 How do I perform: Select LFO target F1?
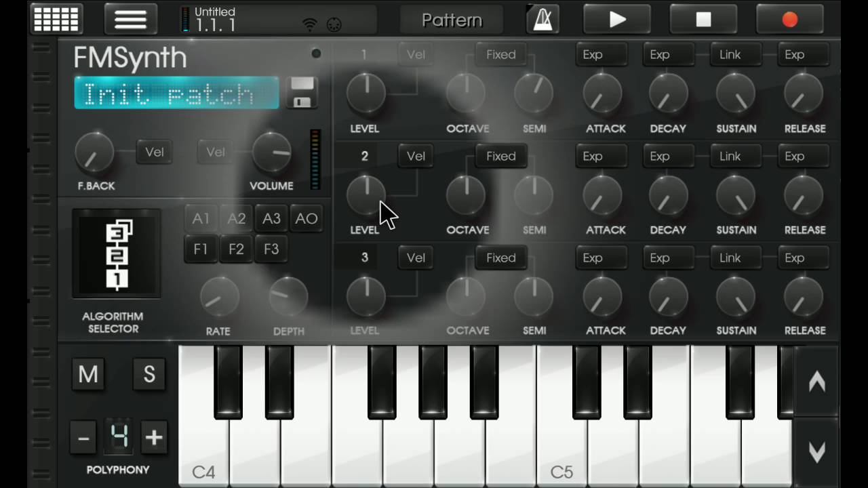201,249
